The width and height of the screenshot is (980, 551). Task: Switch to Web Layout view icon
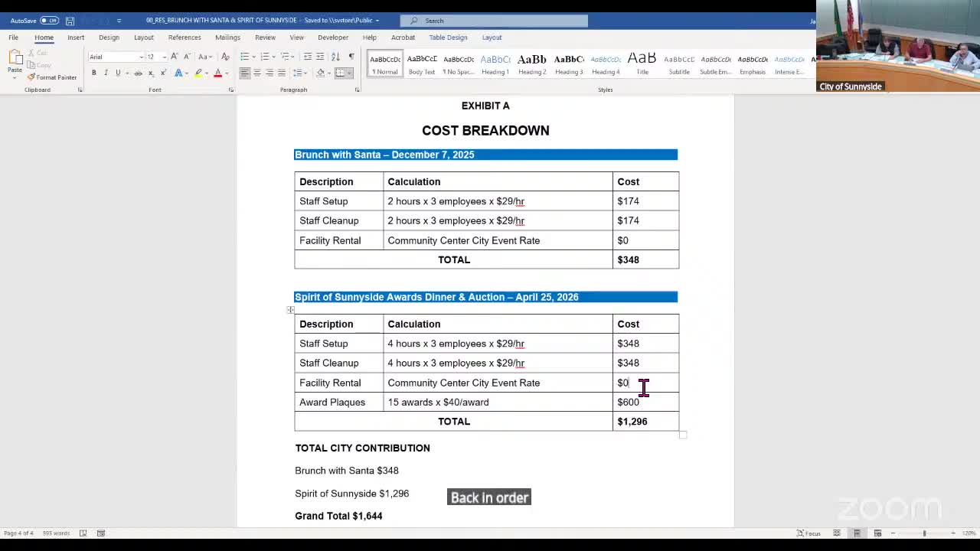coord(877,533)
